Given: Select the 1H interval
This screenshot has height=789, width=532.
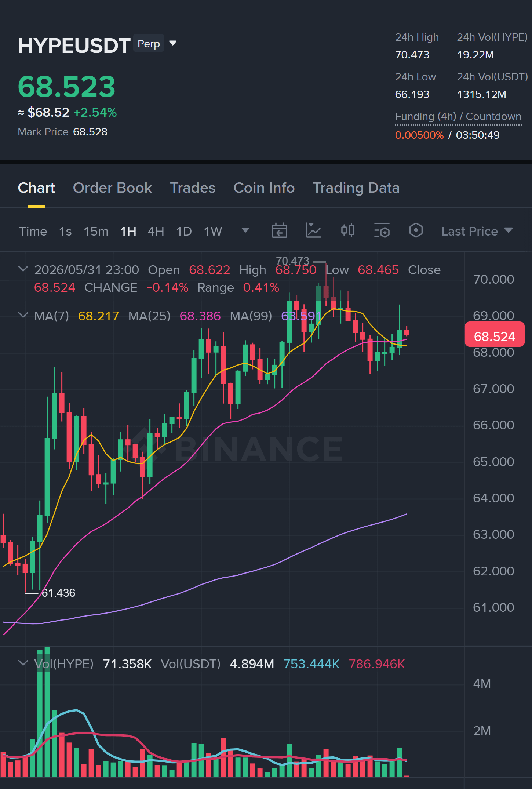Looking at the screenshot, I should pos(128,231).
